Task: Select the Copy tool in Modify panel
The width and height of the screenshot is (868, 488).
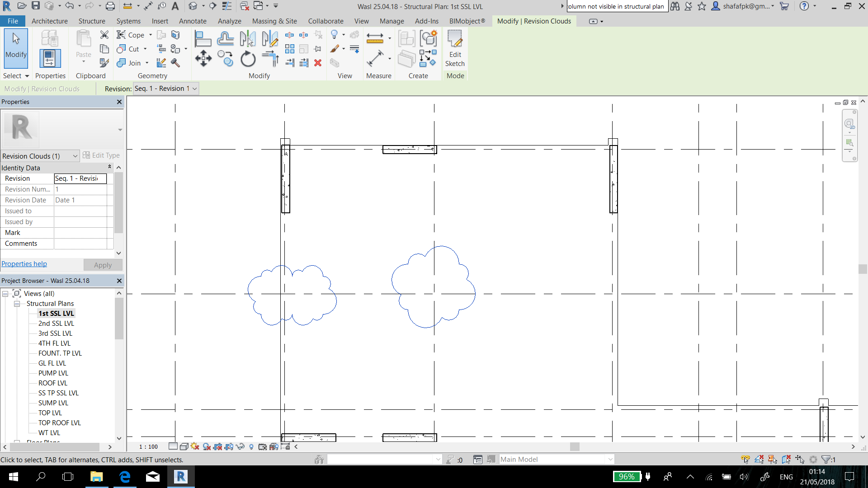Action: (x=226, y=58)
